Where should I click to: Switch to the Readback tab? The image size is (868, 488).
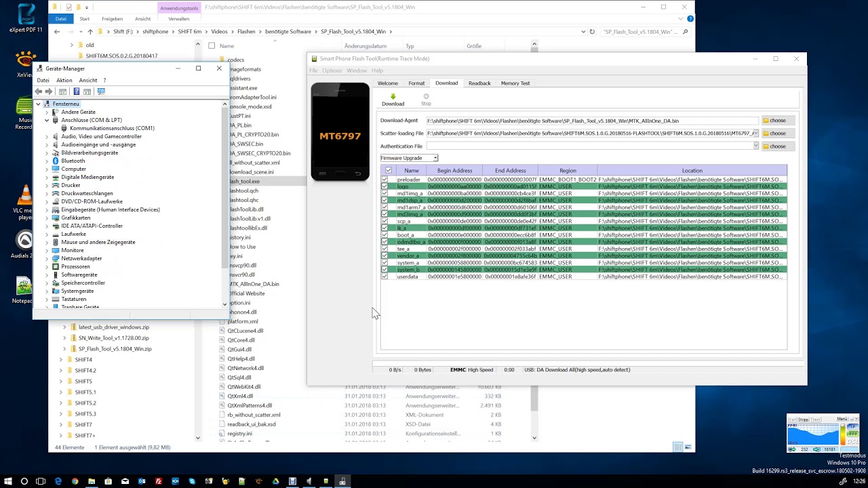click(x=479, y=83)
